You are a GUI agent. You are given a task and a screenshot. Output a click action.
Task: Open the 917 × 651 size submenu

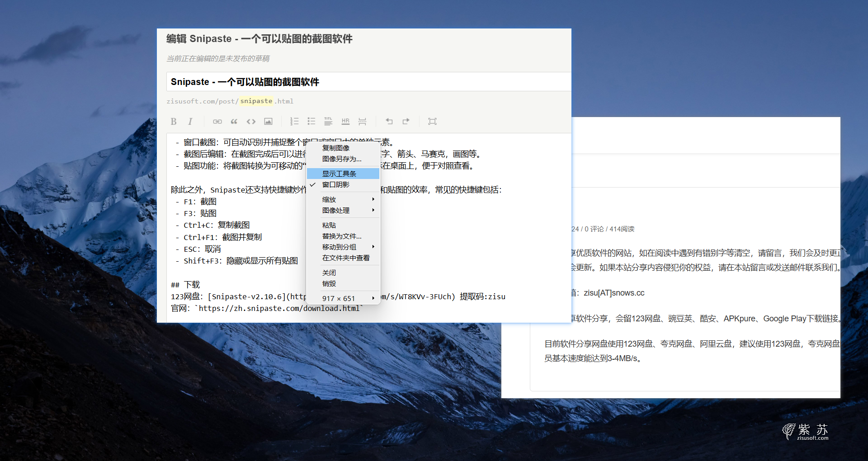(x=343, y=298)
